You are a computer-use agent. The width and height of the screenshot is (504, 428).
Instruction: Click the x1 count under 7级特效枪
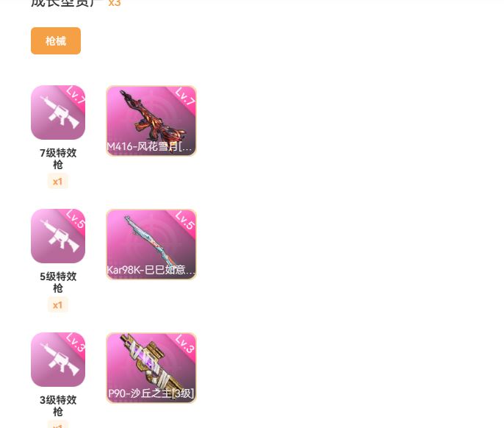coord(58,182)
